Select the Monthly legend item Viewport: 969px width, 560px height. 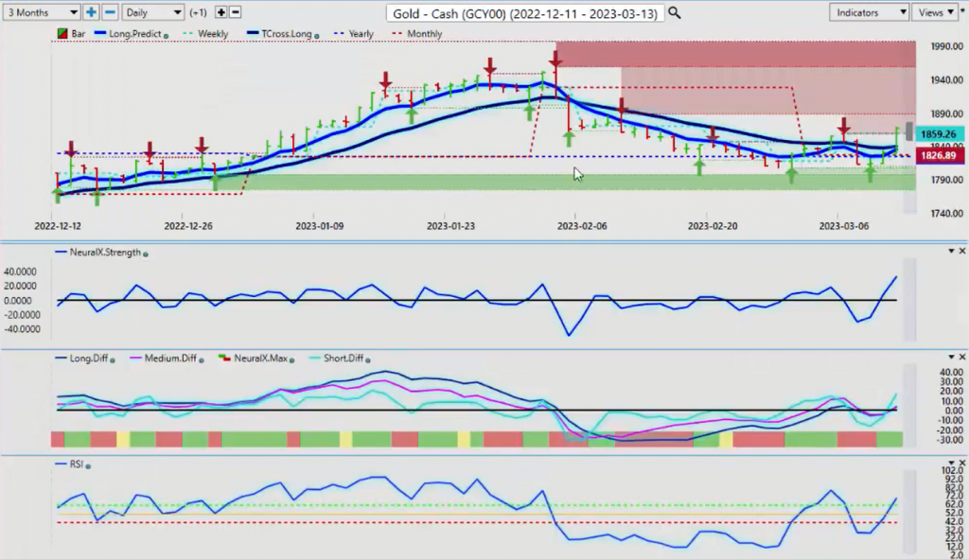click(x=423, y=34)
